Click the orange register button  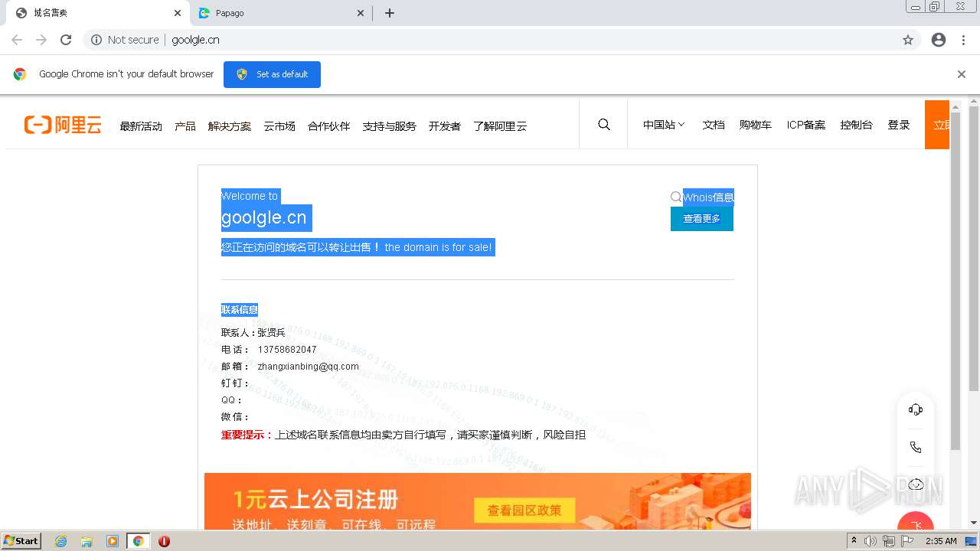(937, 125)
